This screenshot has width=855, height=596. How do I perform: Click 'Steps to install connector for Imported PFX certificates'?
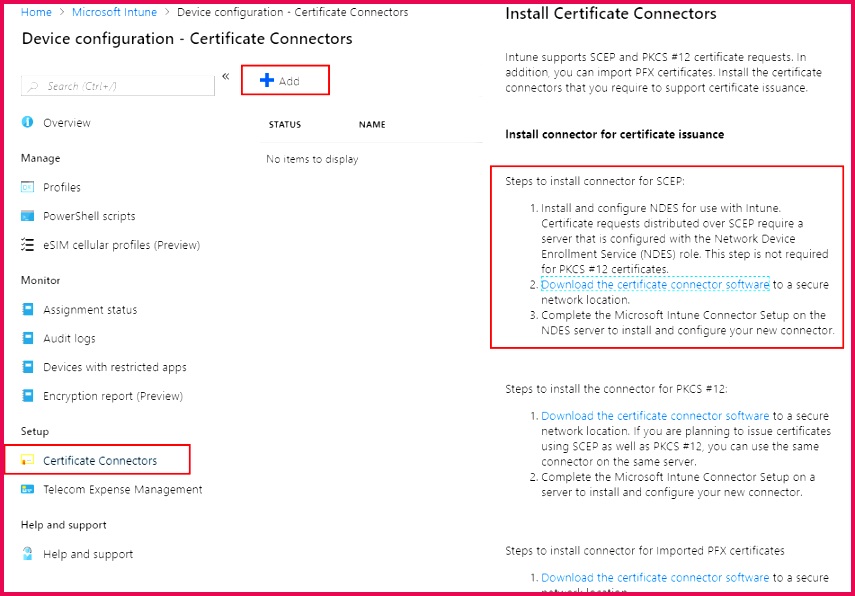(645, 551)
